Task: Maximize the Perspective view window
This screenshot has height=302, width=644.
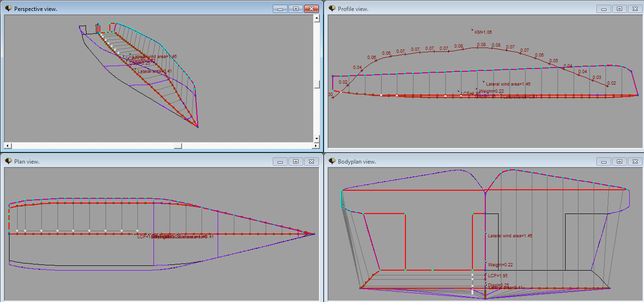Action: pyautogui.click(x=296, y=9)
